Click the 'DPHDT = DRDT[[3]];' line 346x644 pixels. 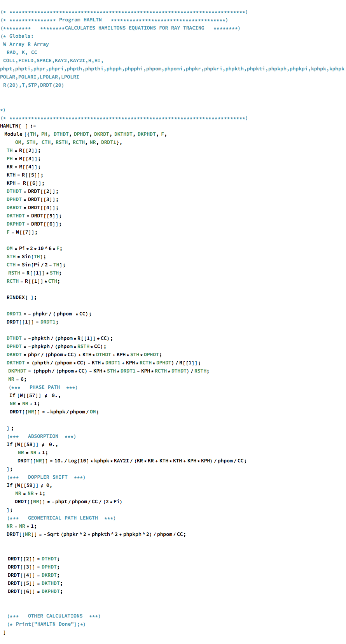point(33,199)
